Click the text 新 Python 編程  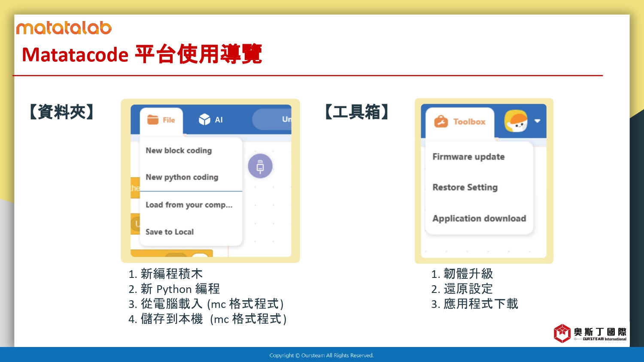point(180,289)
